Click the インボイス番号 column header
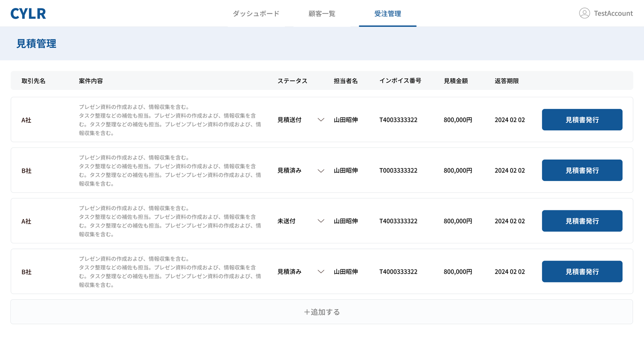This screenshot has width=644, height=362. (400, 81)
